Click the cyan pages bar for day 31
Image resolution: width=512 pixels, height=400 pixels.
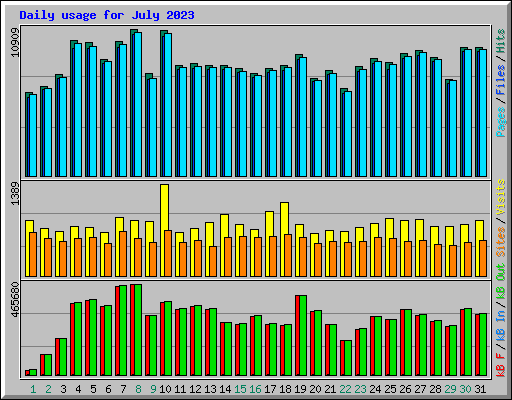[483, 113]
